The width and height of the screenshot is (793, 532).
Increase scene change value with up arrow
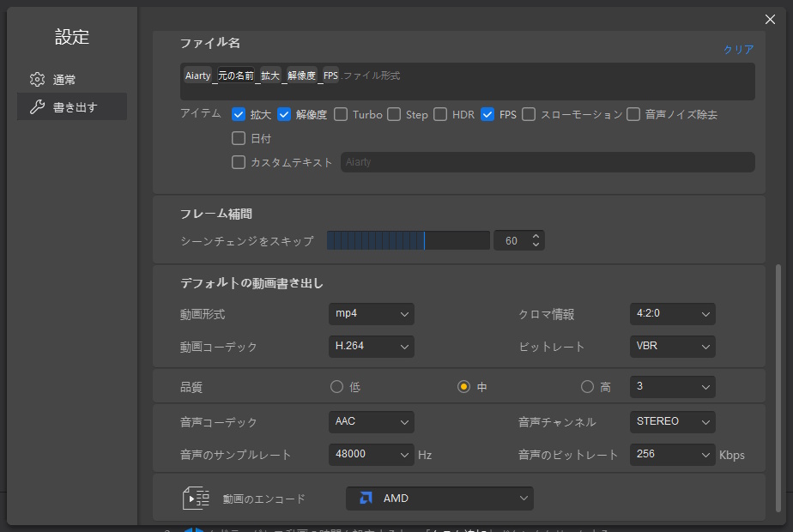click(536, 236)
